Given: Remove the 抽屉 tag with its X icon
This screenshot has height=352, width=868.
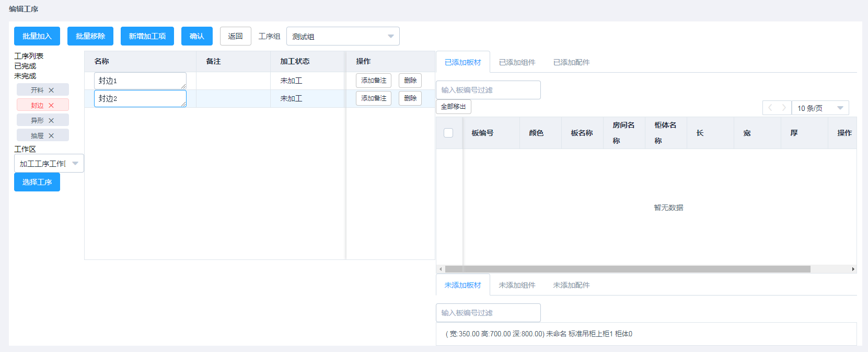Looking at the screenshot, I should click(x=51, y=136).
